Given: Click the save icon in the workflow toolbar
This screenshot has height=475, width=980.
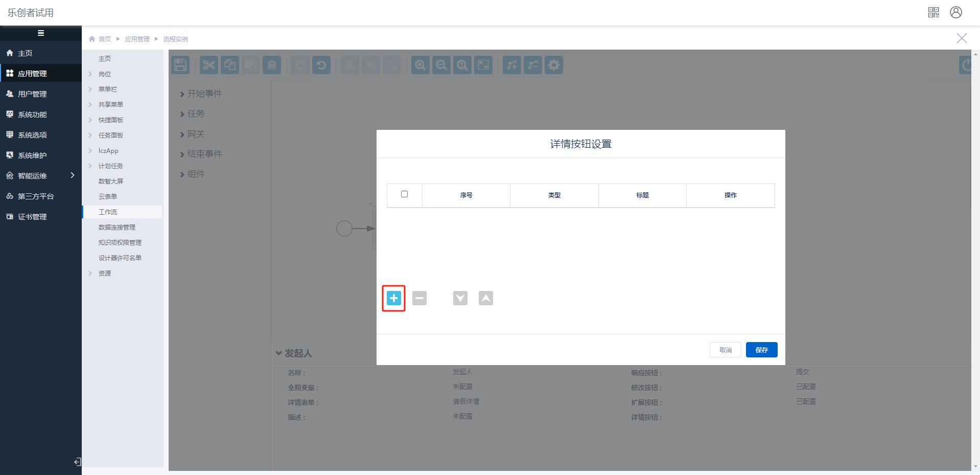Looking at the screenshot, I should pos(180,65).
